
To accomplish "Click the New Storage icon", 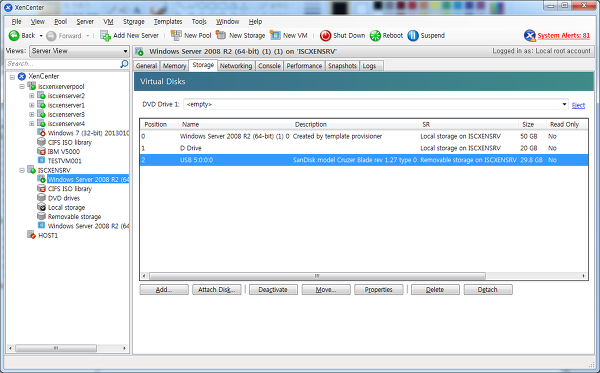I will 221,35.
